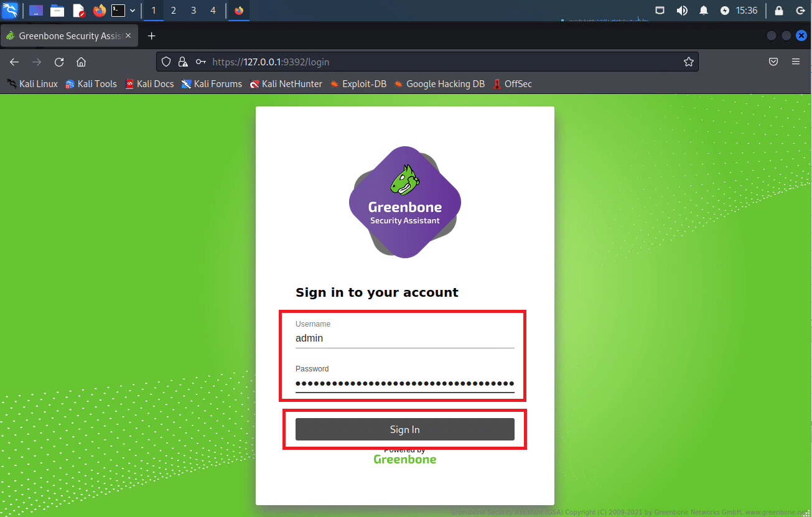Click the log out icon in panel
Viewport: 812px width, 517px height.
point(800,11)
